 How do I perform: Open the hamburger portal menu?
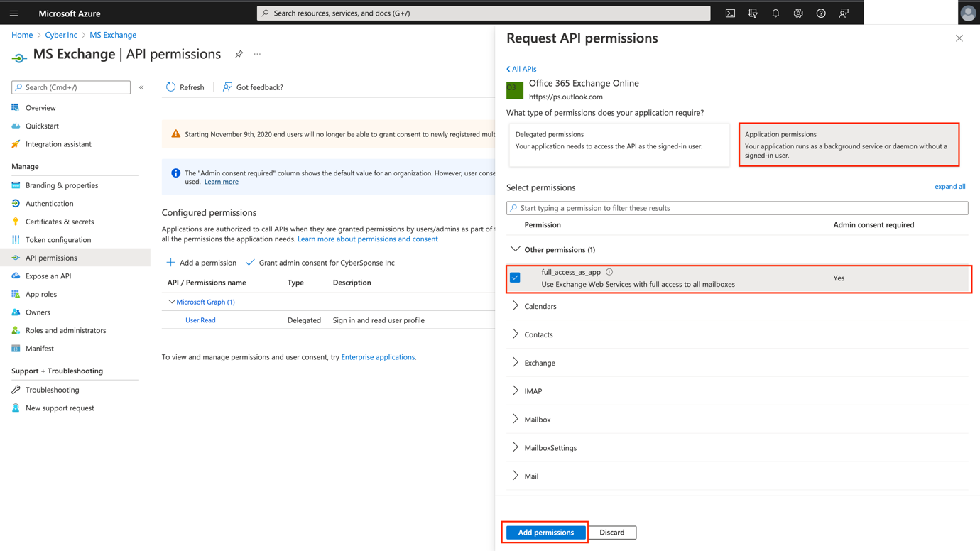point(13,13)
